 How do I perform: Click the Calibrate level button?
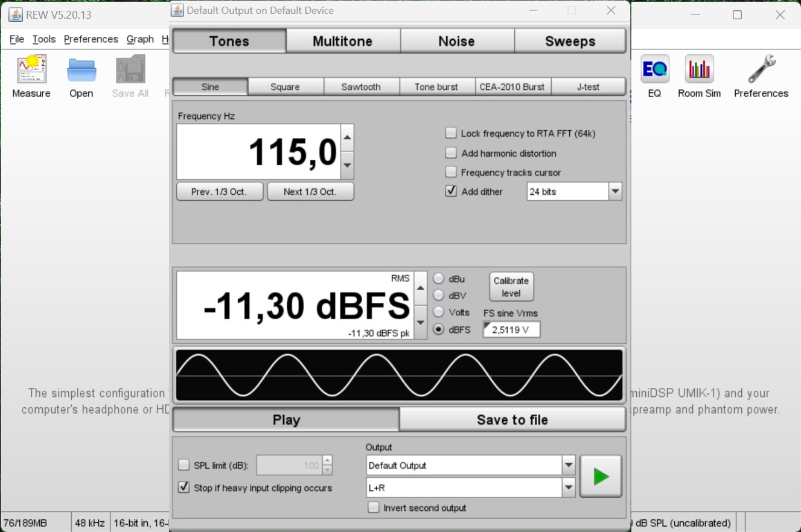coord(511,287)
